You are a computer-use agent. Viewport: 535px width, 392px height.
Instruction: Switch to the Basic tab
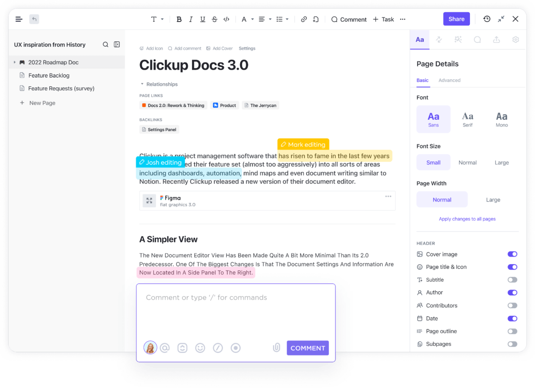(422, 80)
